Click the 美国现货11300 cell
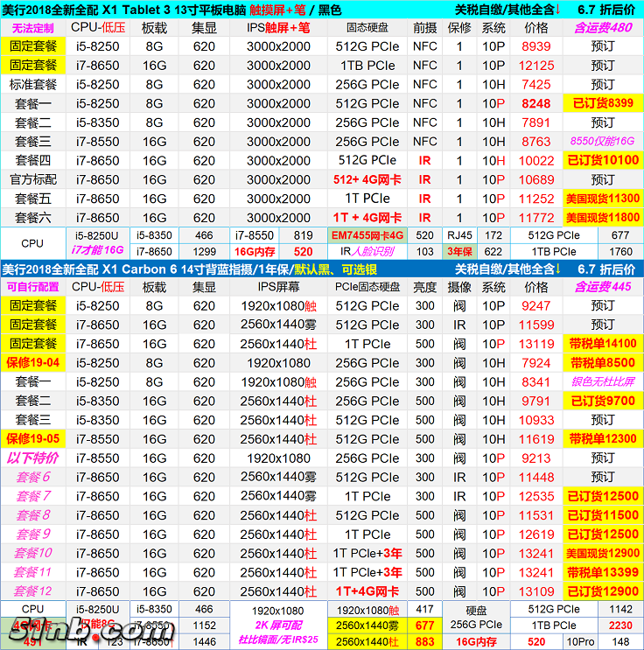This screenshot has width=644, height=650. (602, 199)
